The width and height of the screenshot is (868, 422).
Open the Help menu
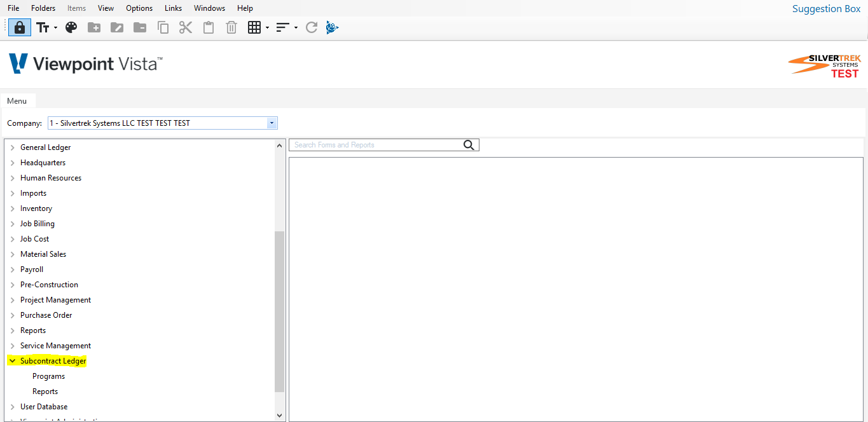click(x=245, y=8)
